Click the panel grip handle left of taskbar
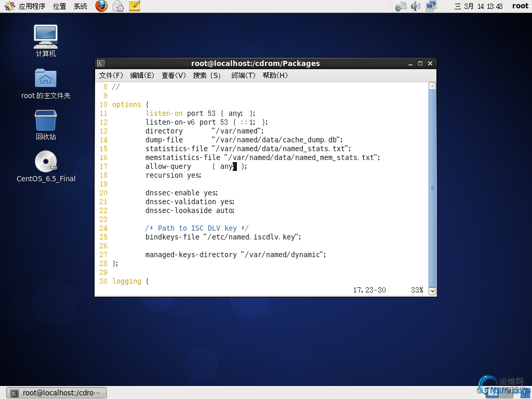532x399 pixels. (x=3, y=393)
